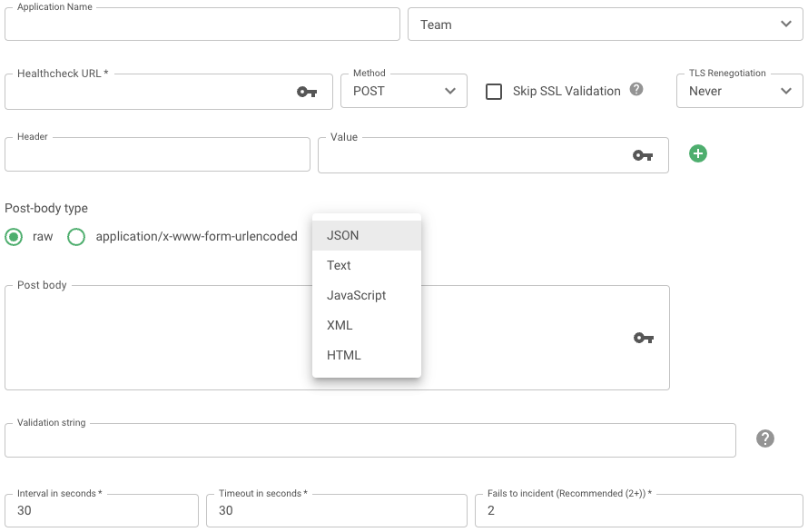Click the Interval in seconds field
The height and width of the screenshot is (532, 808).
[102, 510]
